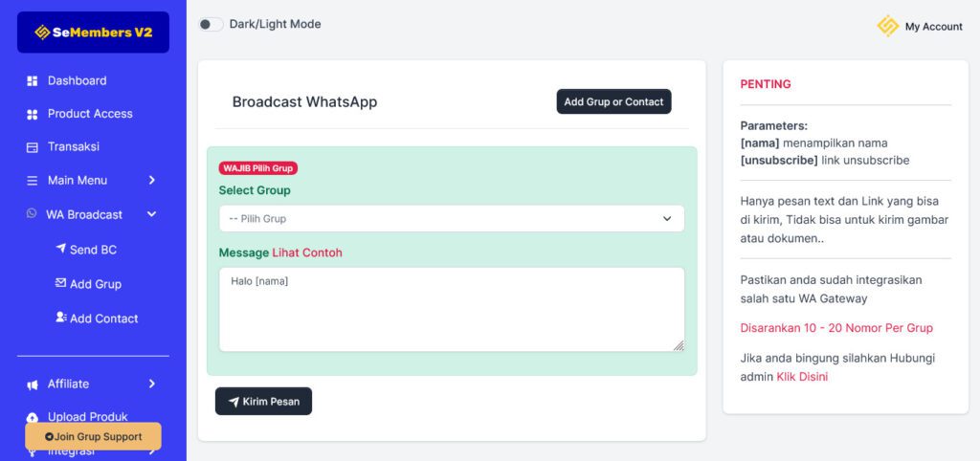Screen dimensions: 980x461
Task: Click the WhatsApp icon beside WA Broadcast
Action: (32, 214)
